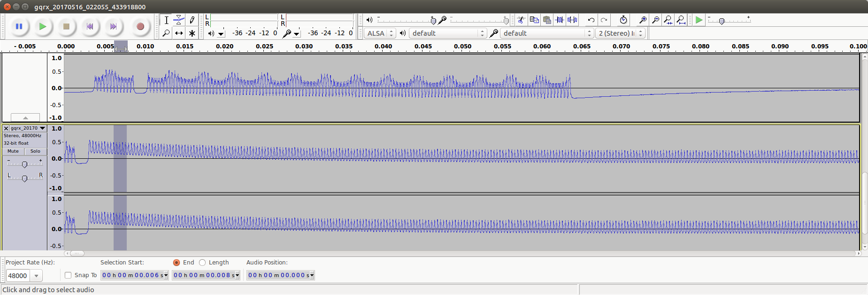Zoom out of the waveform
The image size is (868, 295).
655,20
